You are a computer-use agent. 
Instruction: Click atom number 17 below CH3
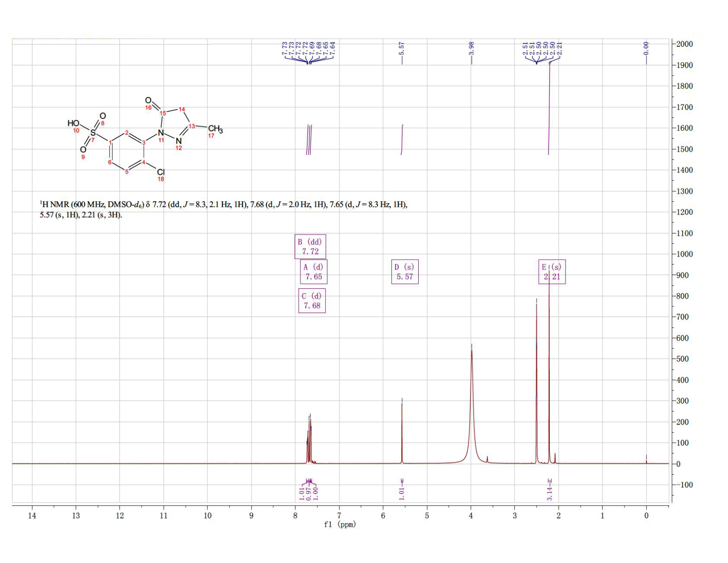point(211,136)
